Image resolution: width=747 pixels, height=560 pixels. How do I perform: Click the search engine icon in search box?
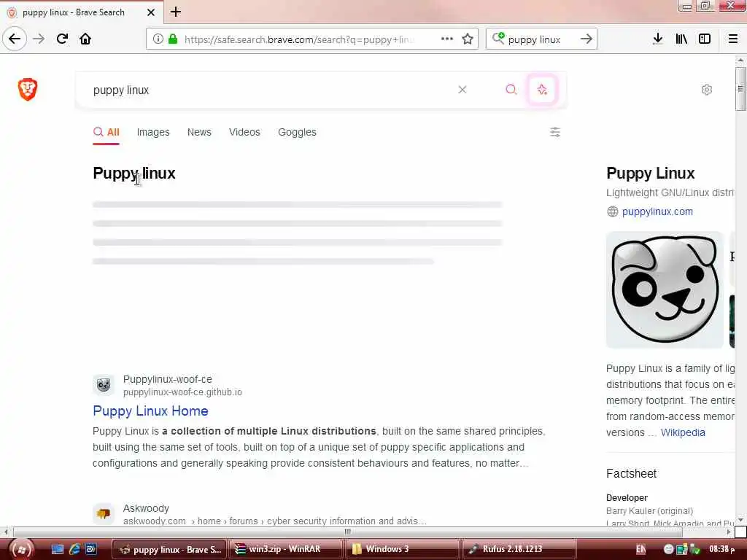click(x=498, y=38)
